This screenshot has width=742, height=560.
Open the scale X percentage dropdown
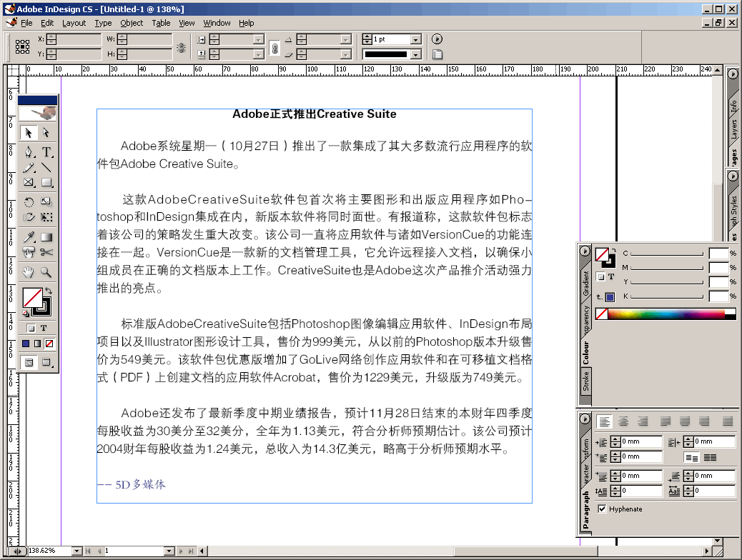pyautogui.click(x=258, y=39)
